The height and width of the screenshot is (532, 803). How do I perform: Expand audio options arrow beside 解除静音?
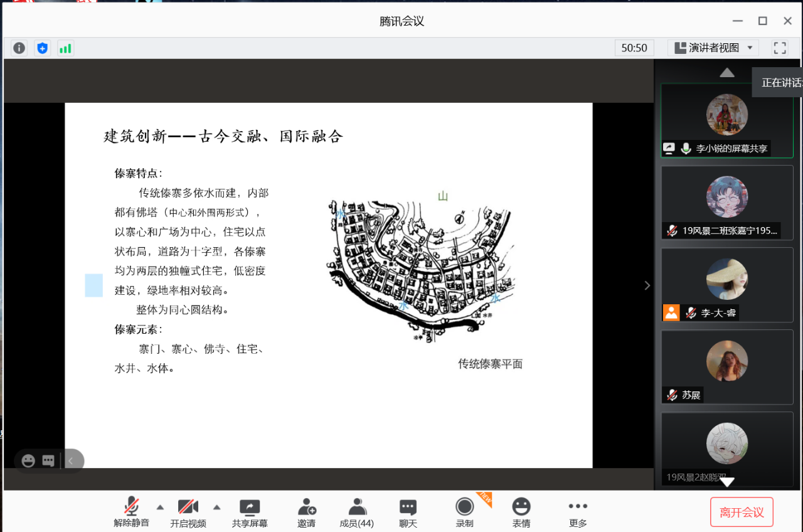(160, 507)
